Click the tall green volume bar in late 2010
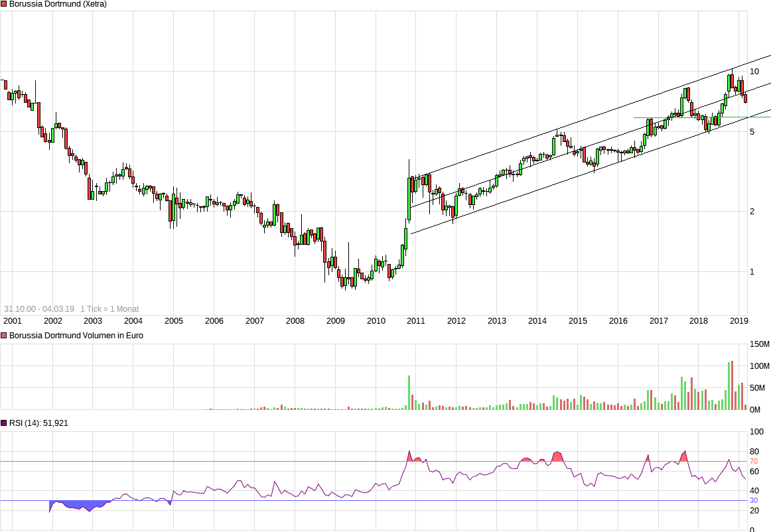This screenshot has height=532, width=771. point(409,393)
